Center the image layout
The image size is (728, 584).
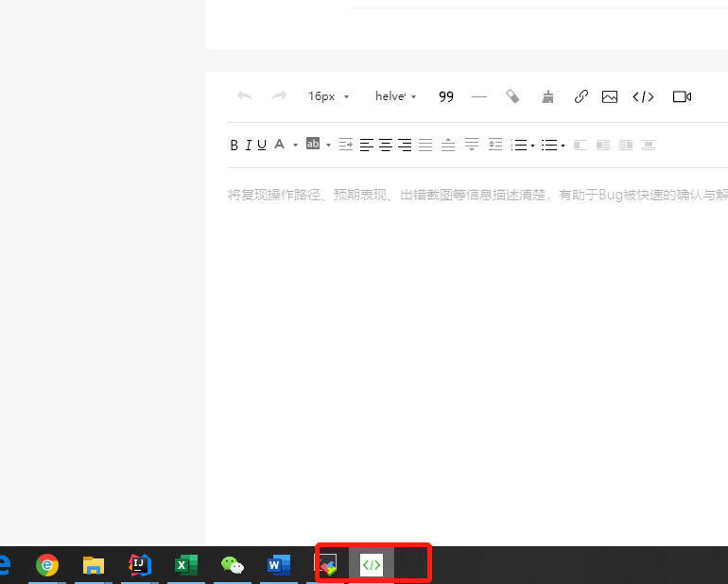click(x=649, y=146)
